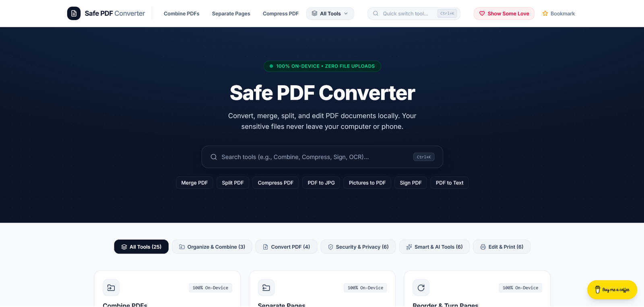Image resolution: width=644 pixels, height=307 pixels.
Task: Select the Smart & AI Tools (6) tab
Action: coord(434,247)
